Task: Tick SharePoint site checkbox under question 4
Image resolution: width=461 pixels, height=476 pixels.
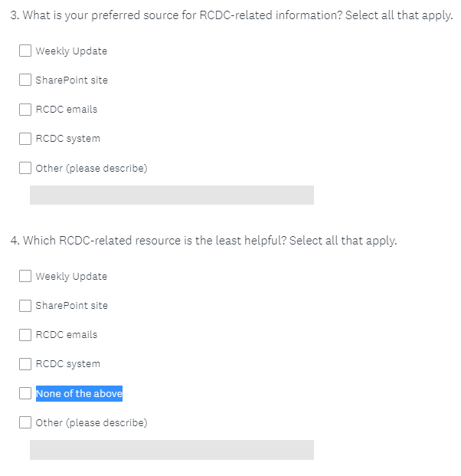Action: click(25, 305)
